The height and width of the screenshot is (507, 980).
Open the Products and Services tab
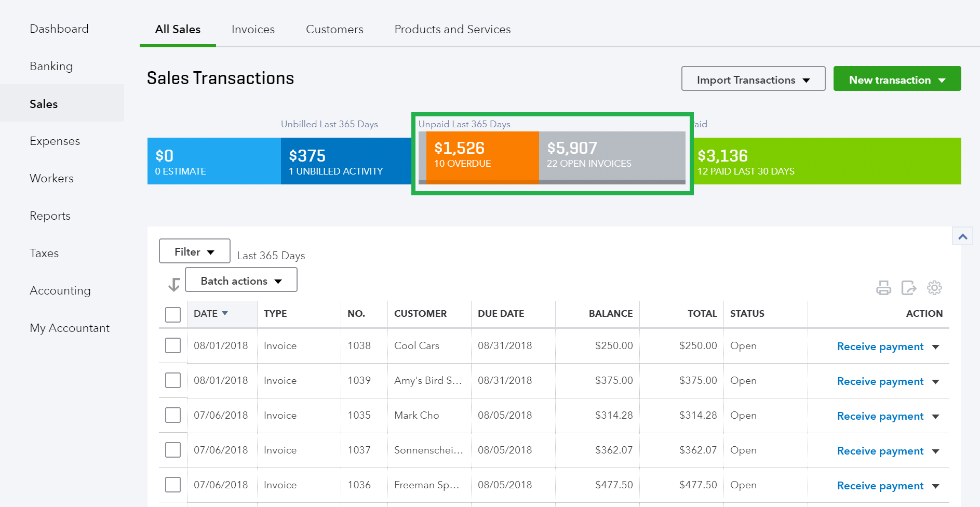(452, 30)
